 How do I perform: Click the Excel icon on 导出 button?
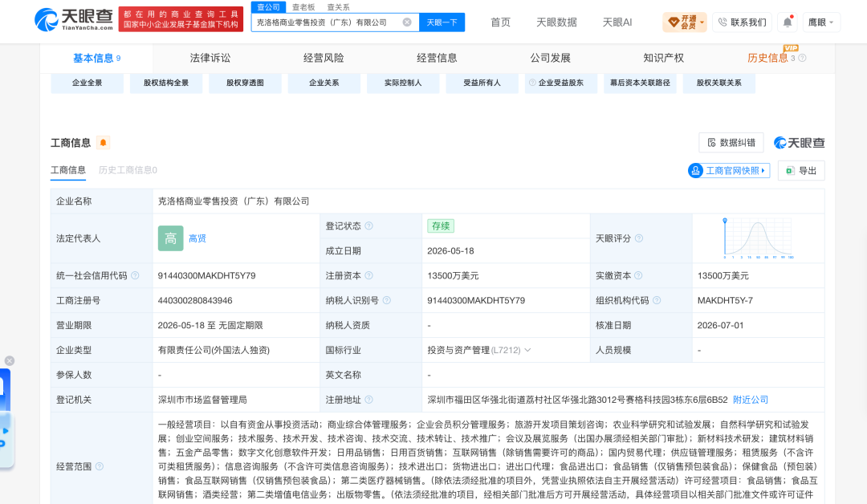(790, 171)
